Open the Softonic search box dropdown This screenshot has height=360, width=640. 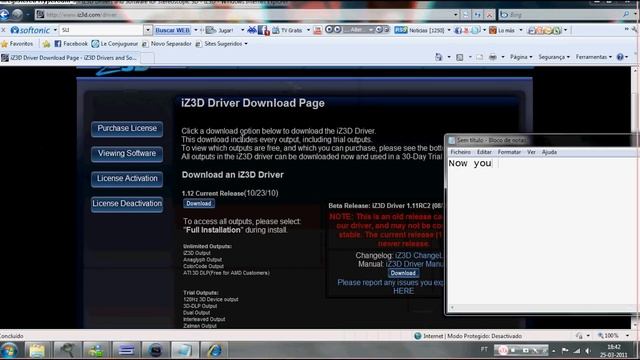pyautogui.click(x=148, y=30)
